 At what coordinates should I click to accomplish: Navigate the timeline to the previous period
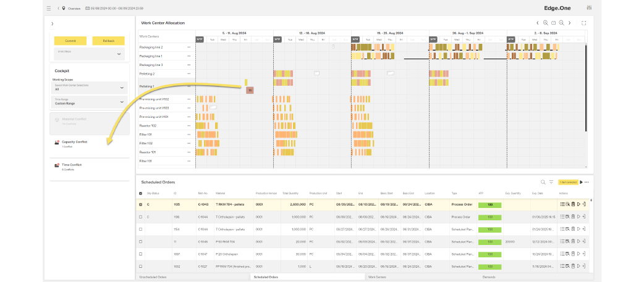point(538,23)
